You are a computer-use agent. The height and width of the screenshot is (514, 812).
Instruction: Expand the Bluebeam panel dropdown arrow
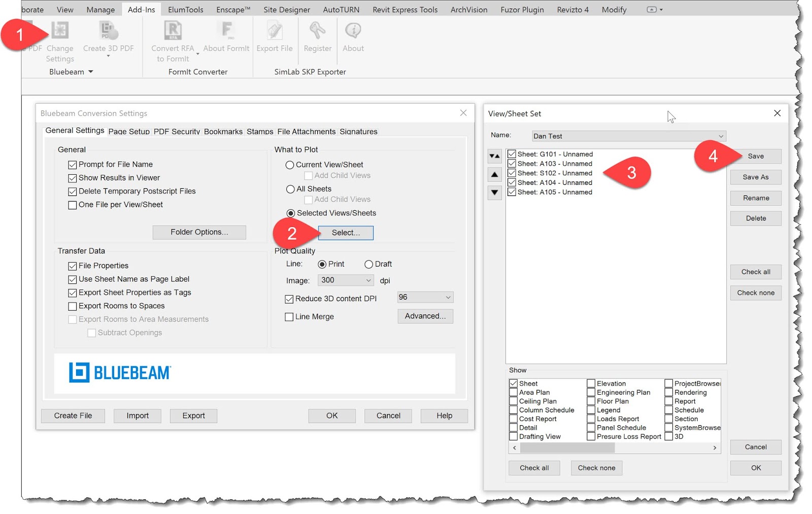(91, 72)
